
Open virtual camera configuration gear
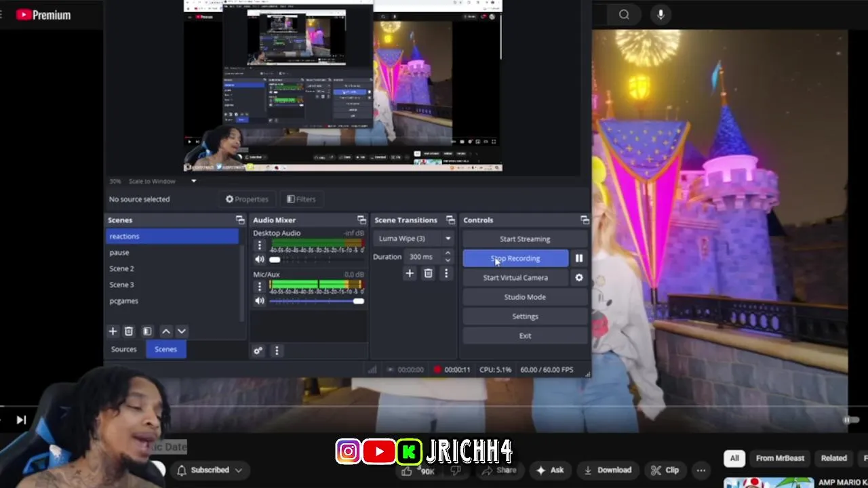click(x=579, y=277)
